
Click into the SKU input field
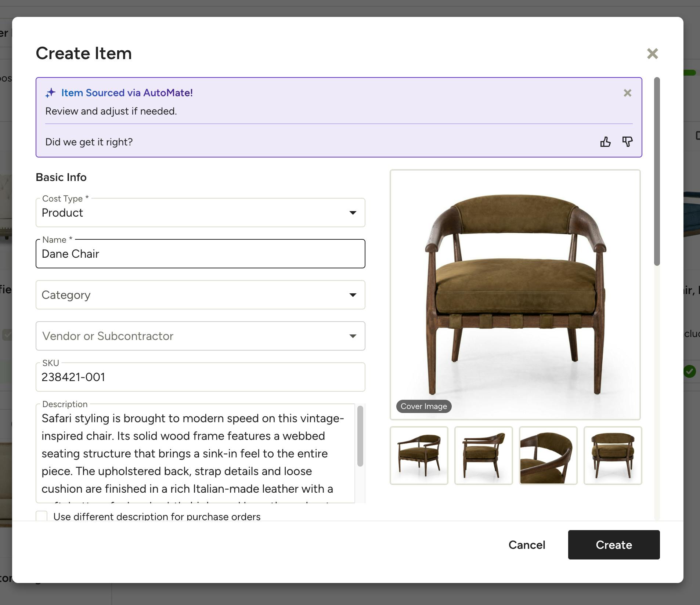coord(200,377)
